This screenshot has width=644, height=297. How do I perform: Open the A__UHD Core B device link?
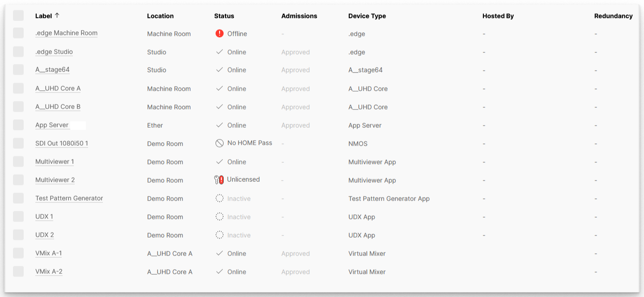[x=58, y=107]
